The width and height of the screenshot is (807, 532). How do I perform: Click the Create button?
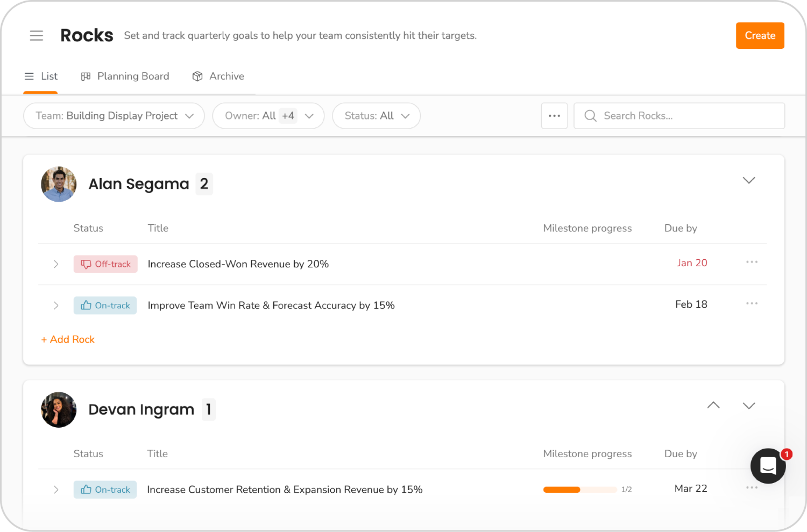(760, 36)
